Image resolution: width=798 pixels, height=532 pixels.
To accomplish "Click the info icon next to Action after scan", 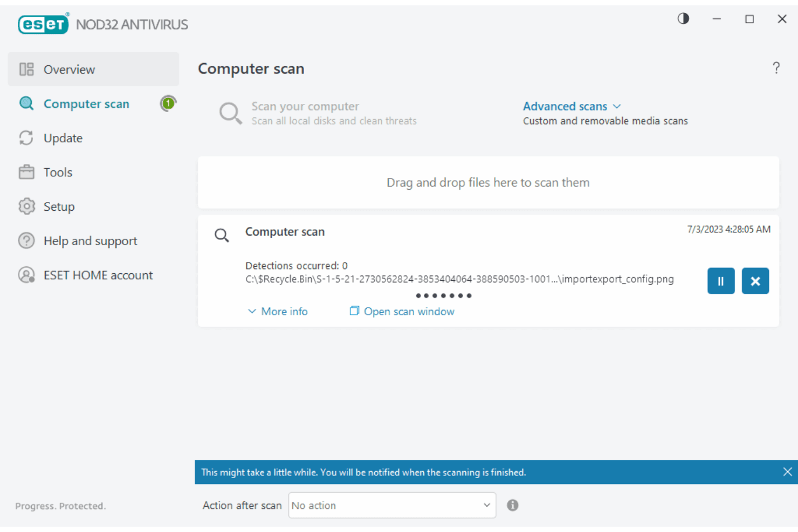I will (x=513, y=505).
